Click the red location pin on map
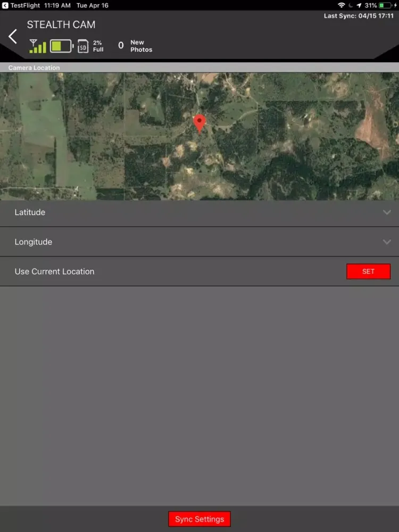This screenshot has width=399, height=532. [x=199, y=123]
